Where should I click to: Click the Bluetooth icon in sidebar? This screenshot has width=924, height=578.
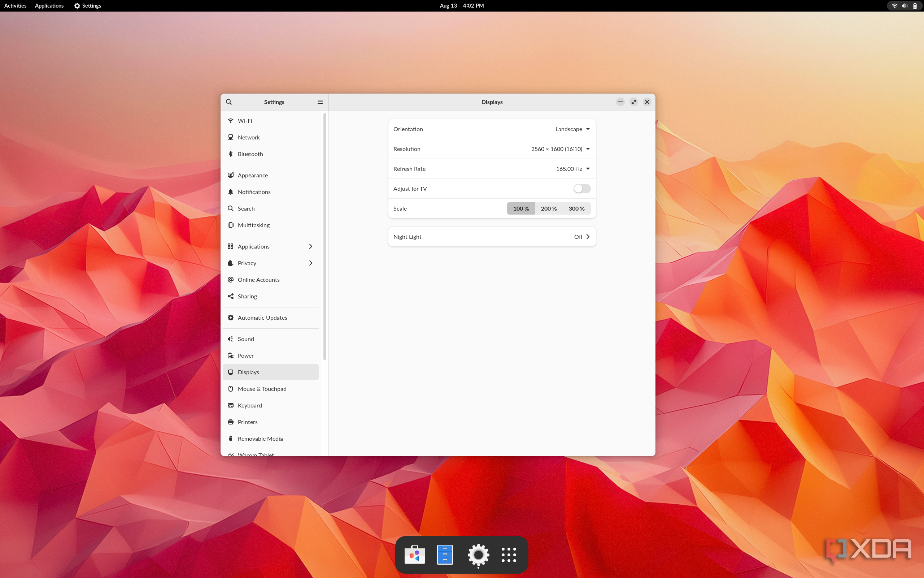coord(231,154)
